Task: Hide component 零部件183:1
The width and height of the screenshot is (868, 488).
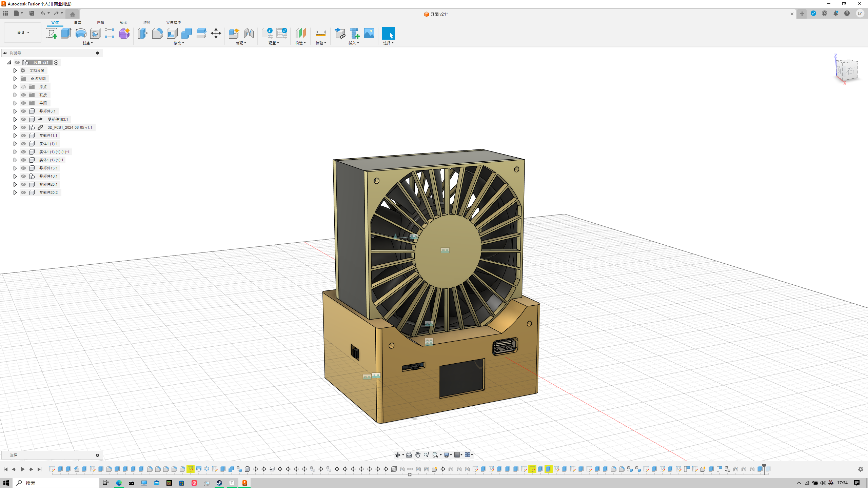Action: point(23,119)
